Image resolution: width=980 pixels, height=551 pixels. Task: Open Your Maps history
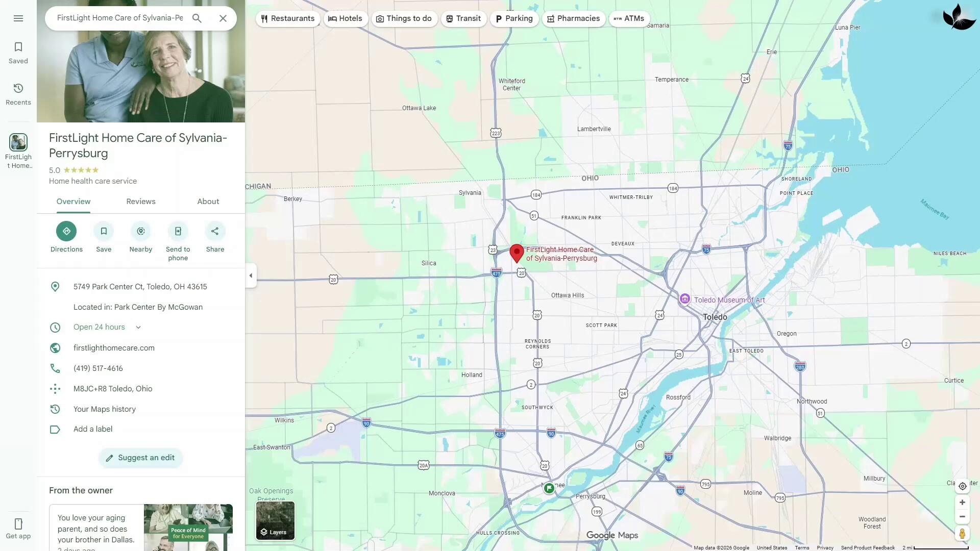pos(105,409)
